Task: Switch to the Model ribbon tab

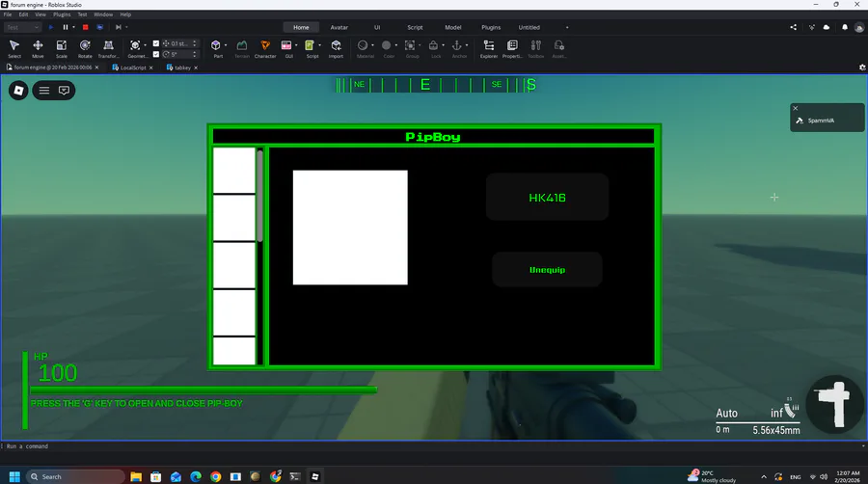Action: [x=453, y=27]
